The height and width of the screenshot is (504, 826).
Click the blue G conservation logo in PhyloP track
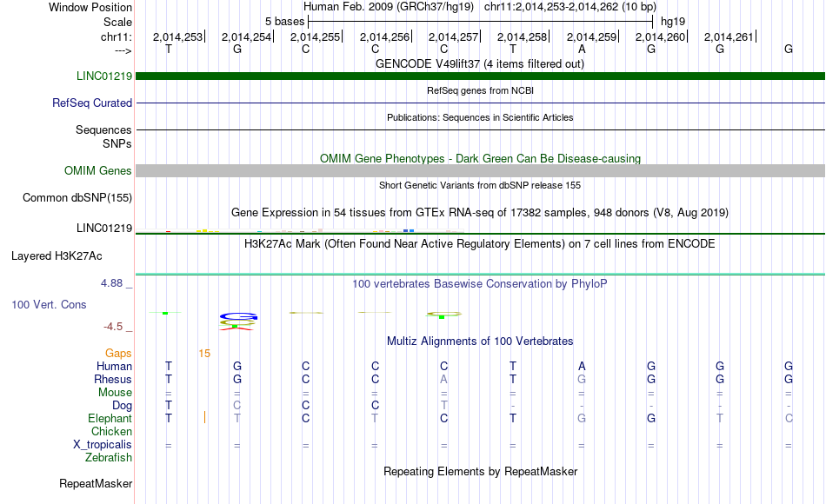click(238, 316)
